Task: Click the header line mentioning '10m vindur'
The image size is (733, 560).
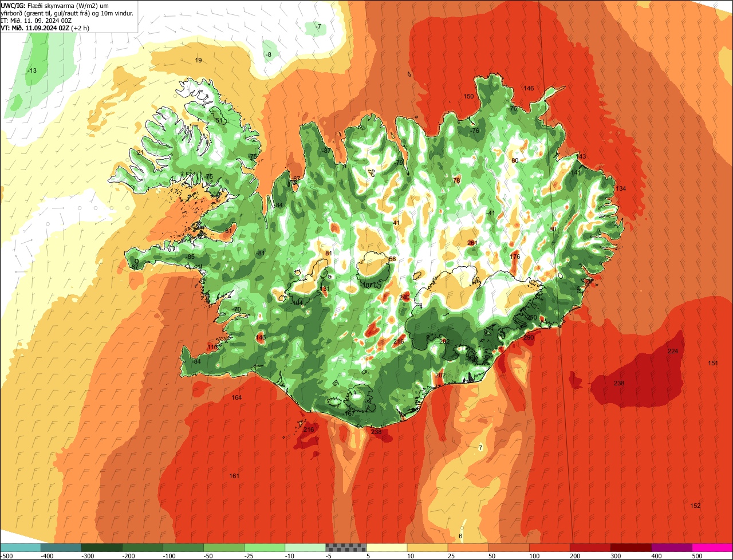Action: [x=67, y=13]
